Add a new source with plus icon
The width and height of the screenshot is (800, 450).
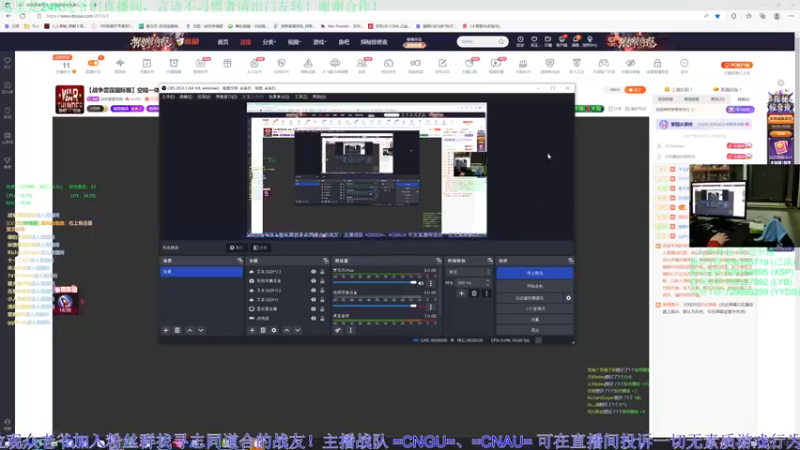[252, 330]
